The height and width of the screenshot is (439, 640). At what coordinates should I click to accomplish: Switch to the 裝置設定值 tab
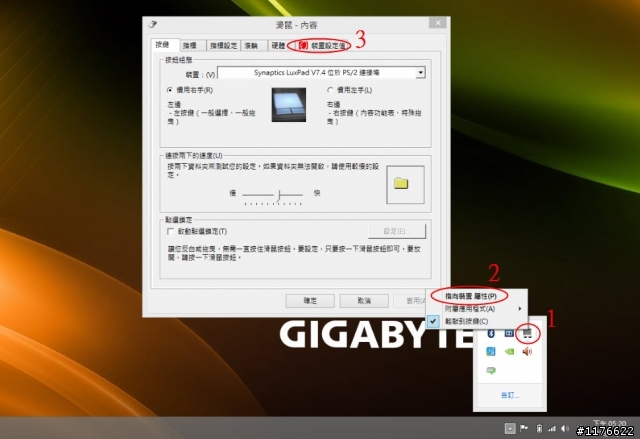pyautogui.click(x=322, y=46)
